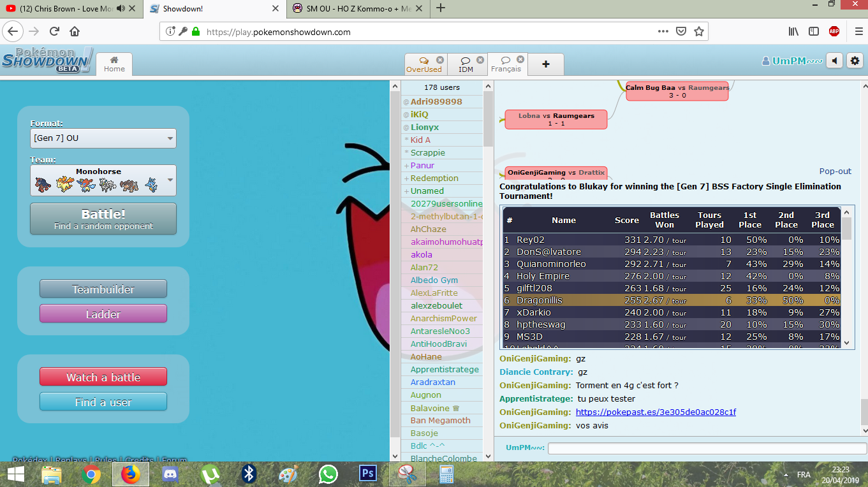Screen dimensions: 868x487
Task: Open the pokepast.es link in chat
Action: click(x=656, y=412)
